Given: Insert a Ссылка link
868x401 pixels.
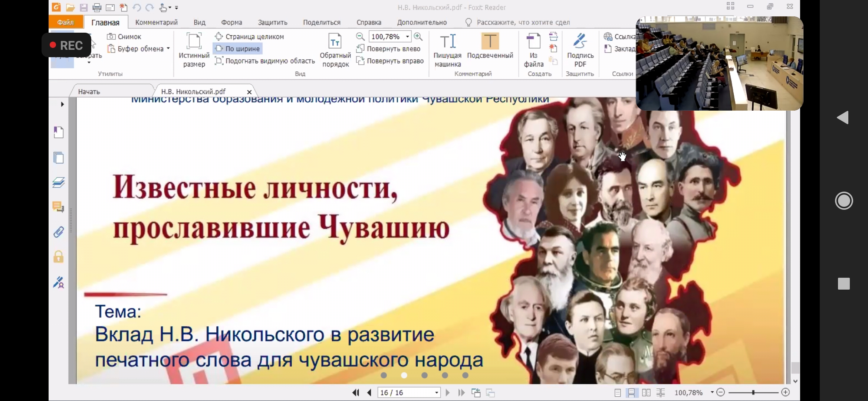Looking at the screenshot, I should coord(620,36).
